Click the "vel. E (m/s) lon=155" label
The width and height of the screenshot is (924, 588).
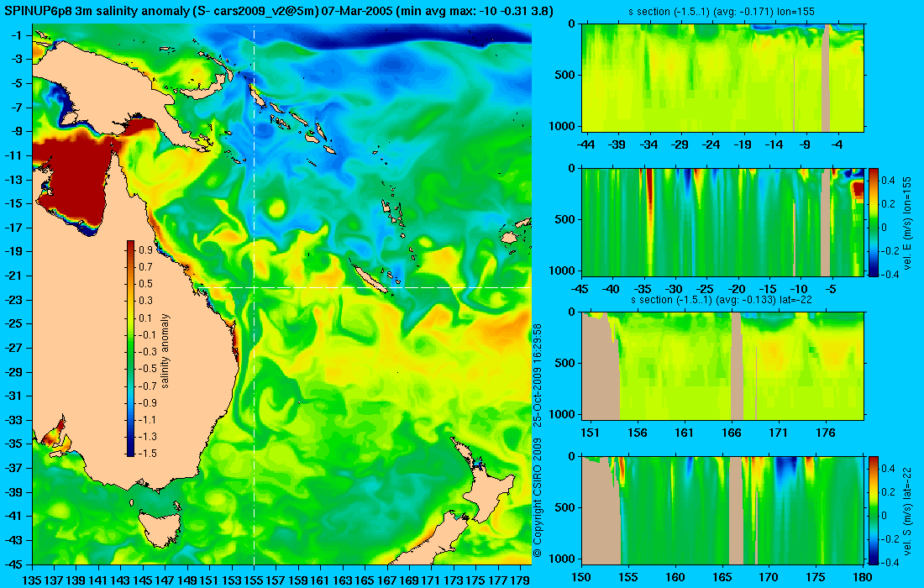pyautogui.click(x=907, y=222)
